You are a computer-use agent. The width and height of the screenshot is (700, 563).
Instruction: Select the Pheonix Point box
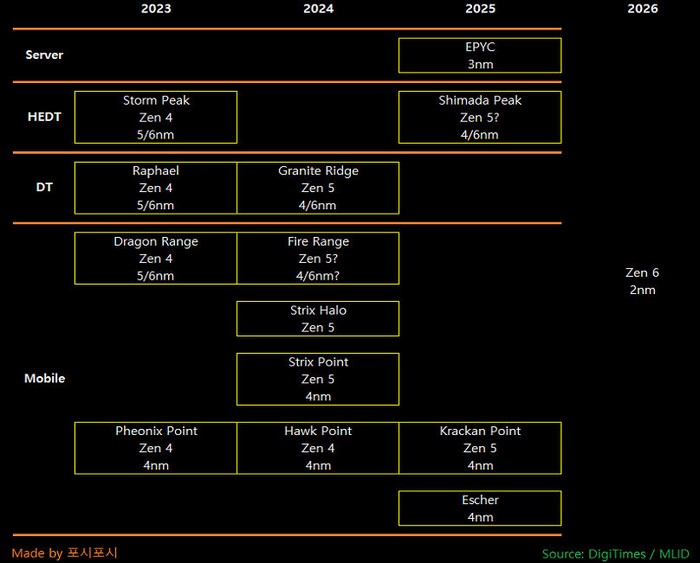click(156, 448)
